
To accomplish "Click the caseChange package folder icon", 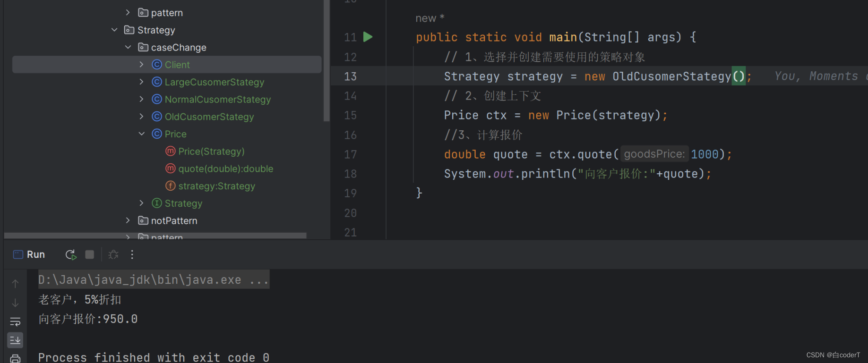I will (x=143, y=47).
